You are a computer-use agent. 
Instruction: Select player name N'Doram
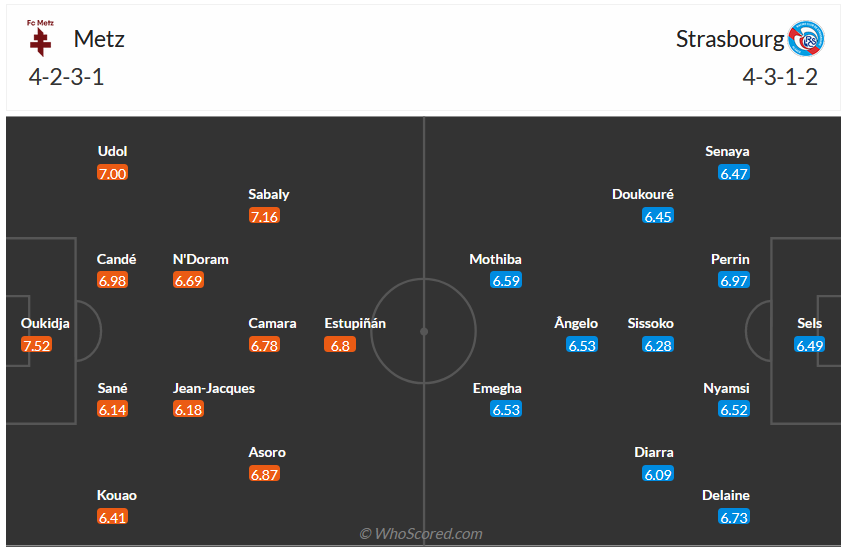coord(201,259)
